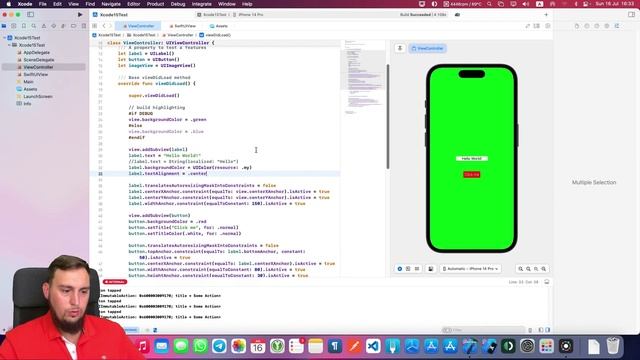Open the Editor menu

(133, 4)
